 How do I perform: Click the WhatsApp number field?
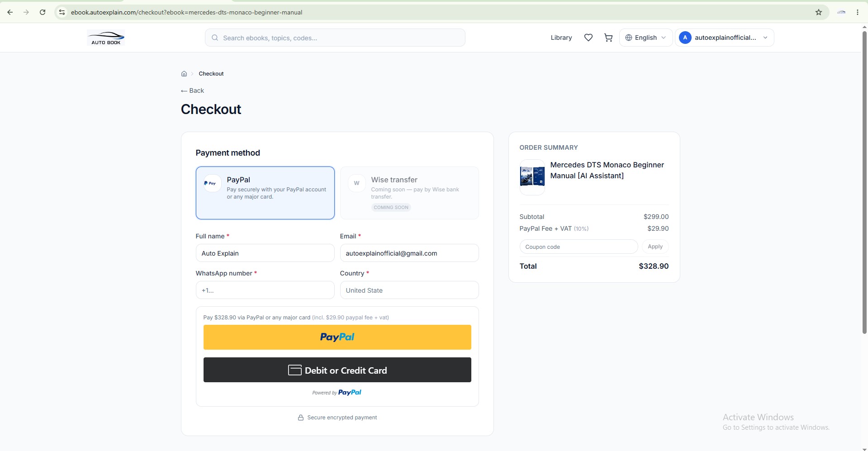point(265,290)
